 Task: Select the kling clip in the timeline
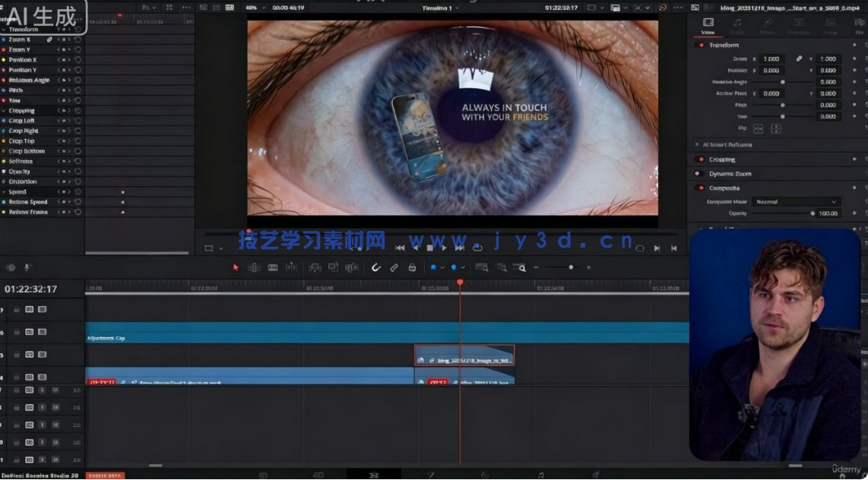pyautogui.click(x=464, y=355)
